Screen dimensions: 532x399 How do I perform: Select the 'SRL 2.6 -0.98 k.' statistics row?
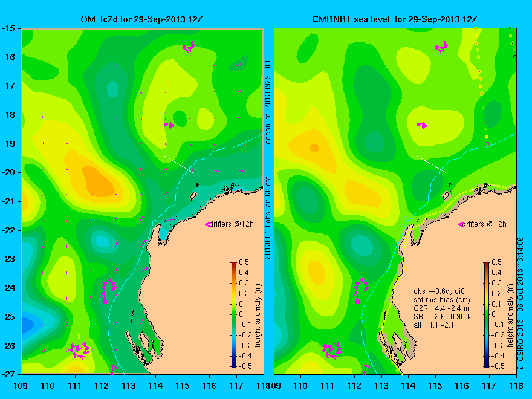(x=443, y=317)
